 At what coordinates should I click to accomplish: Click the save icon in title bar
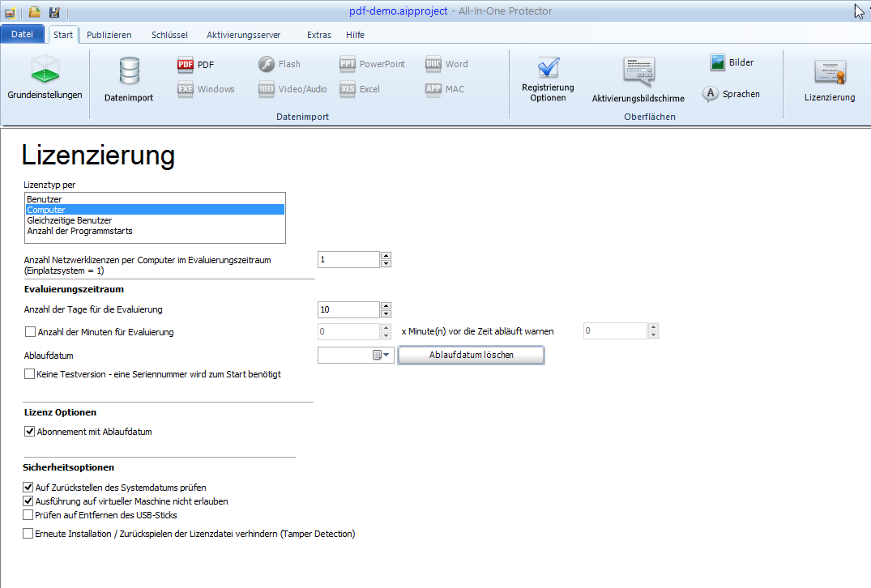(54, 12)
